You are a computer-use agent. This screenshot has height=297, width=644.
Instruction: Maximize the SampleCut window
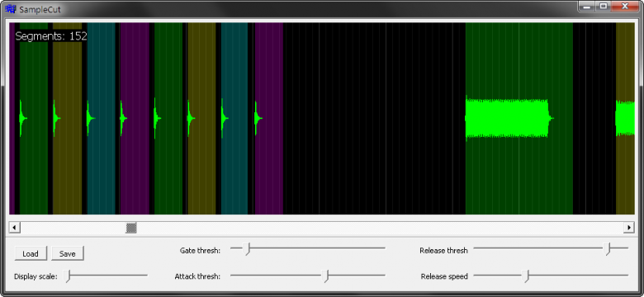pos(604,6)
